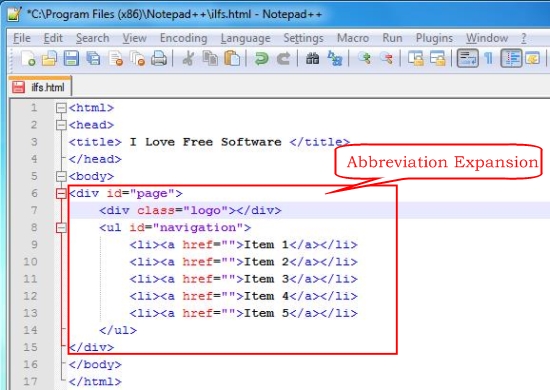Paste clipboard with the Paste icon
The width and height of the screenshot is (550, 390).
coord(232,58)
